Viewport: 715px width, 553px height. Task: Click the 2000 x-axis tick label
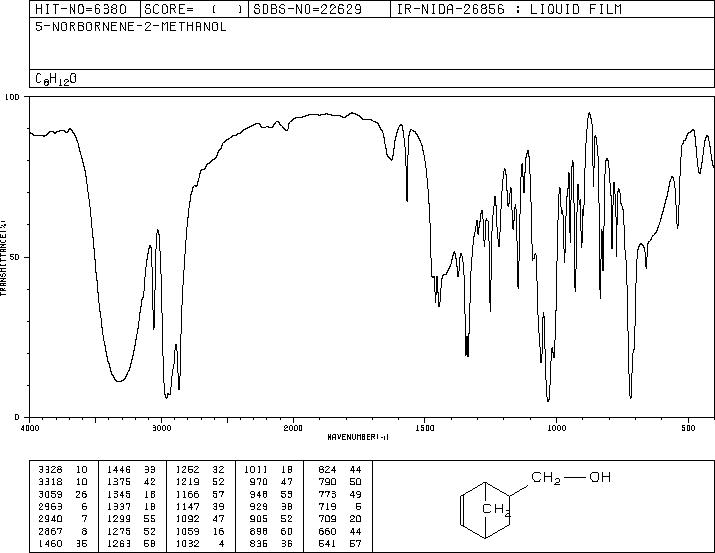tap(293, 428)
